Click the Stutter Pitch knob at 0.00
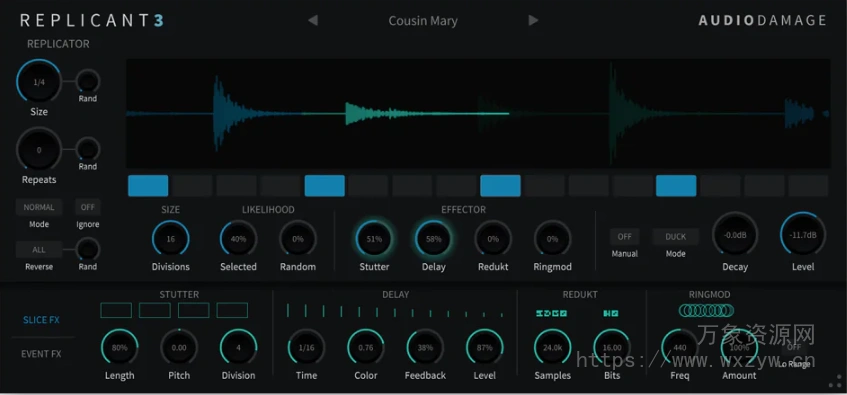Image resolution: width=847 pixels, height=395 pixels. point(179,347)
